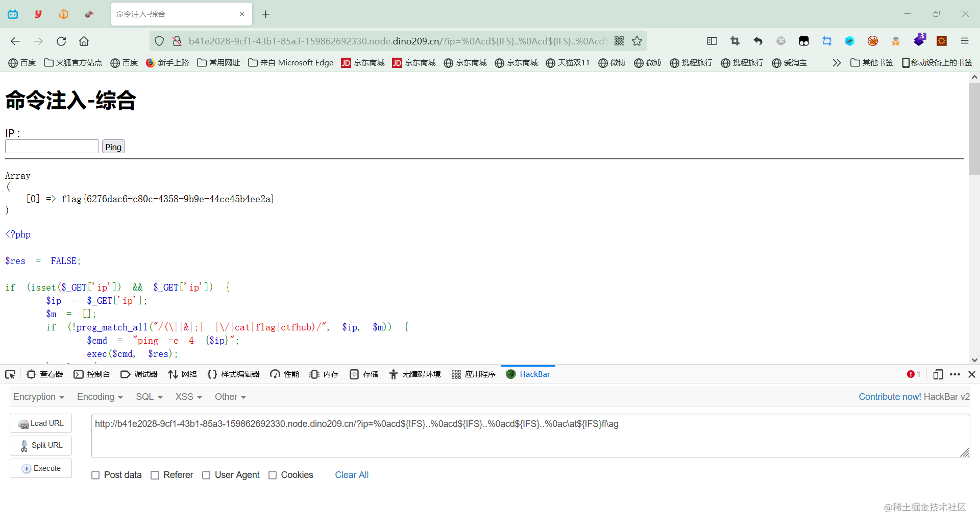Viewport: 980px width, 526px height.
Task: Open the Firefox application menu
Action: pyautogui.click(x=965, y=41)
